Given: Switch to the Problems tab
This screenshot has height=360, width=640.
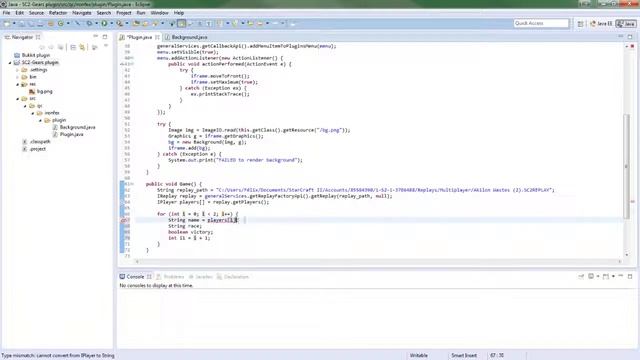Looking at the screenshot, I should 170,277.
